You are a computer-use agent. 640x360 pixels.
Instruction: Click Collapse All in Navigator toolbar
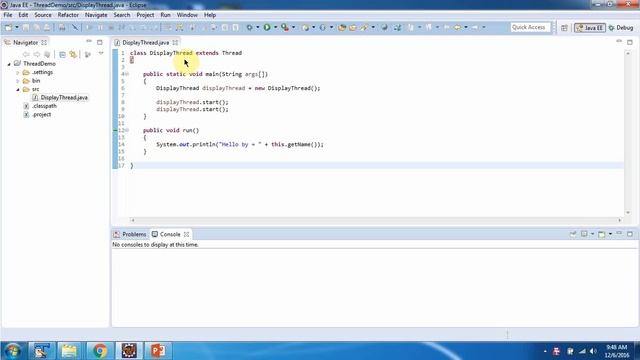tap(62, 54)
